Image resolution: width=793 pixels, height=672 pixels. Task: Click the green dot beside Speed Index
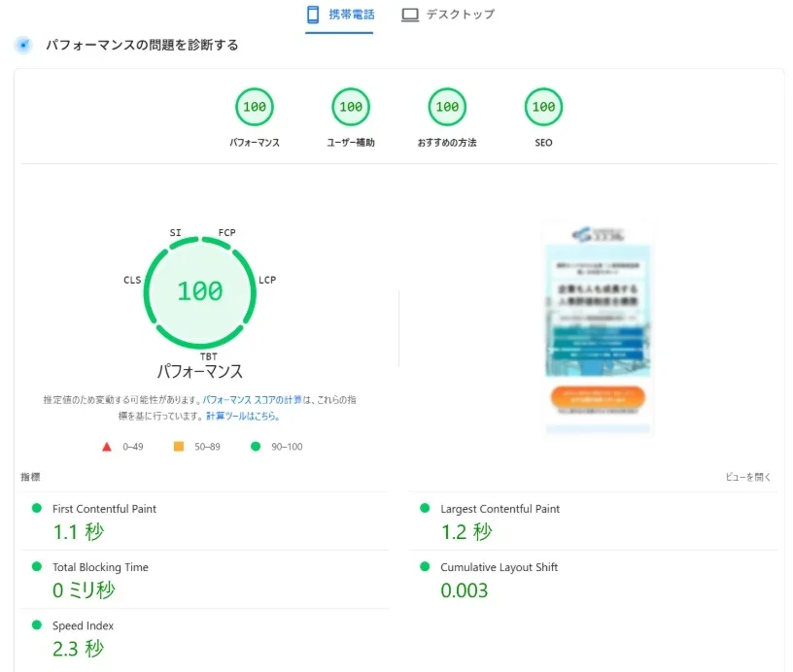pyautogui.click(x=35, y=625)
